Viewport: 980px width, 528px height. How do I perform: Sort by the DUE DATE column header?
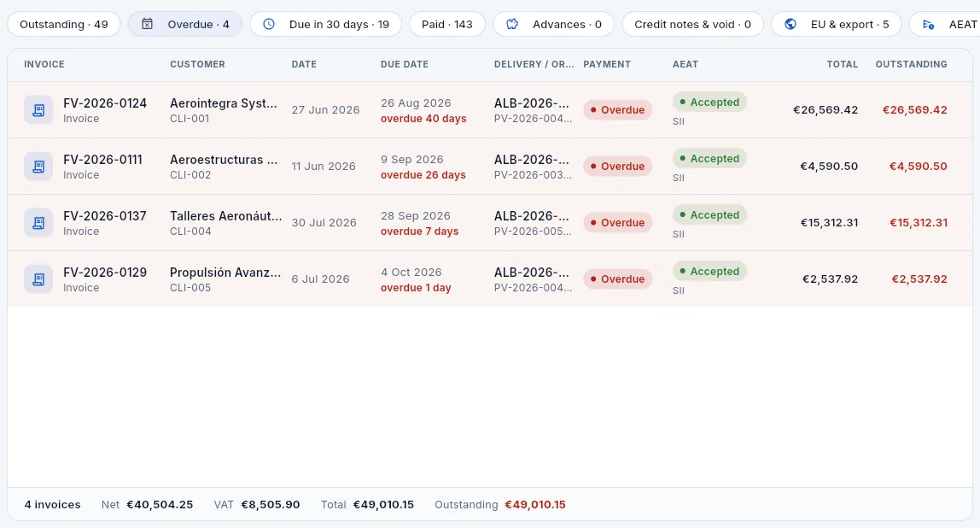coord(405,64)
